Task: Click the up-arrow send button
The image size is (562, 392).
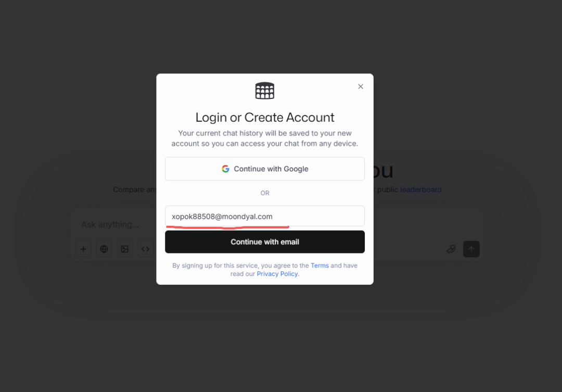Action: [471, 249]
